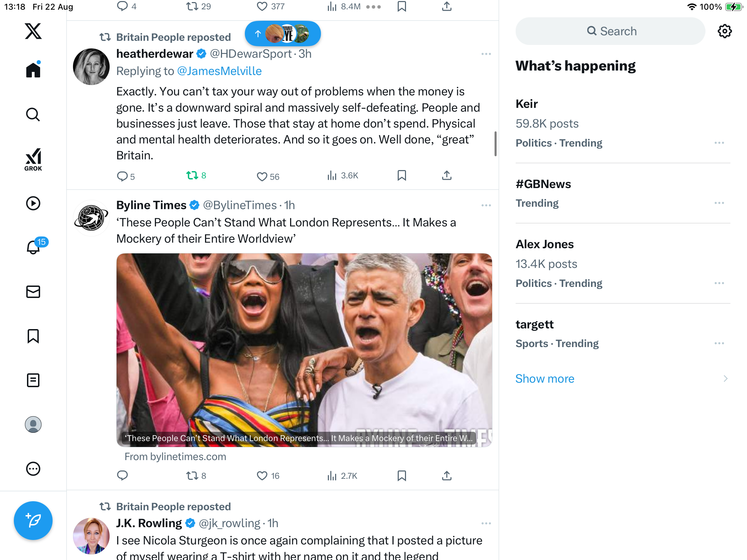This screenshot has height=560, width=747.
Task: Expand trends with Show more chevron
Action: (x=725, y=379)
